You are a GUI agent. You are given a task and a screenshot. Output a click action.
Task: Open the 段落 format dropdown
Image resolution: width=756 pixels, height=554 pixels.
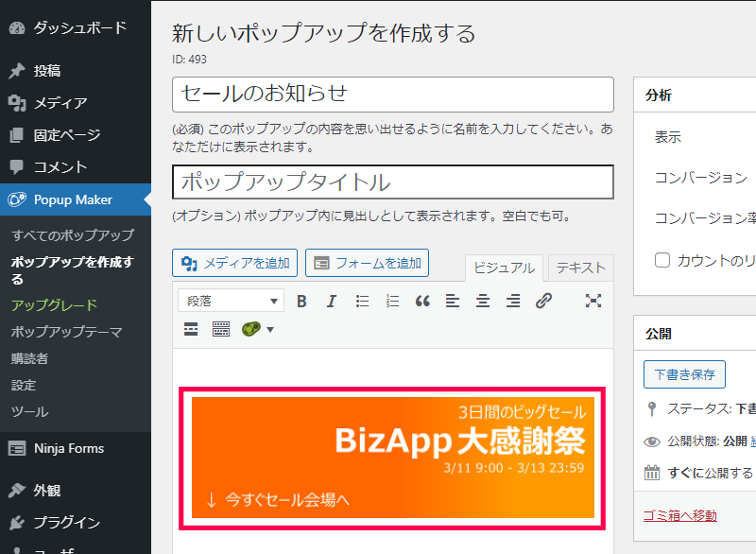[x=231, y=302]
